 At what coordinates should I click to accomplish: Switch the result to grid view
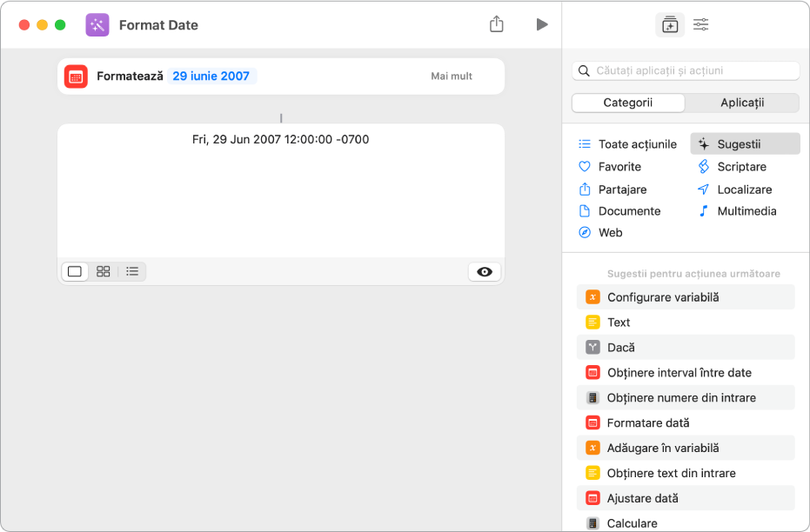[x=104, y=271]
